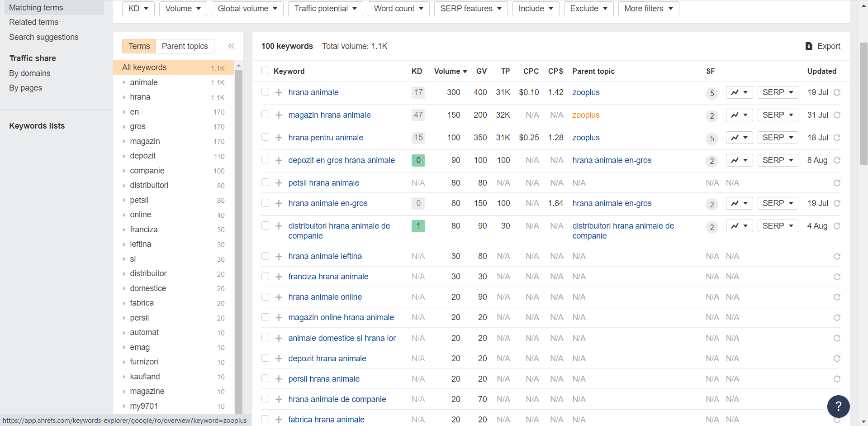Click the Export download icon
The width and height of the screenshot is (868, 426).
coord(809,46)
